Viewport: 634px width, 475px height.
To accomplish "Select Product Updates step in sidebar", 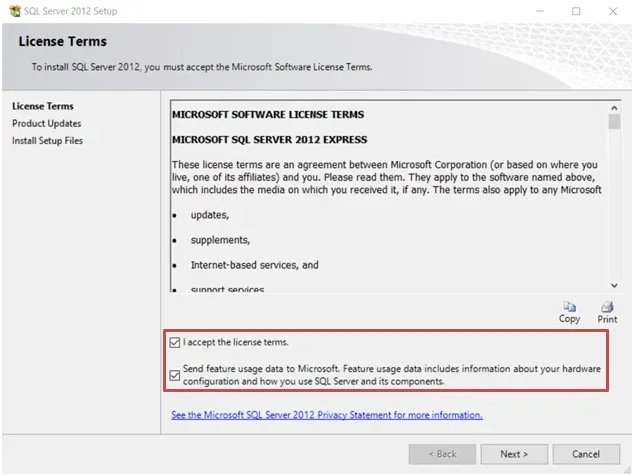I will (x=46, y=123).
